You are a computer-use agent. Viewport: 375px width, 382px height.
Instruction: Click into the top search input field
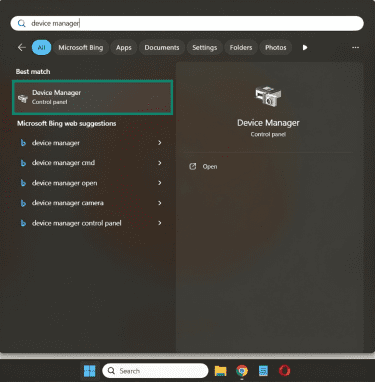pyautogui.click(x=187, y=23)
